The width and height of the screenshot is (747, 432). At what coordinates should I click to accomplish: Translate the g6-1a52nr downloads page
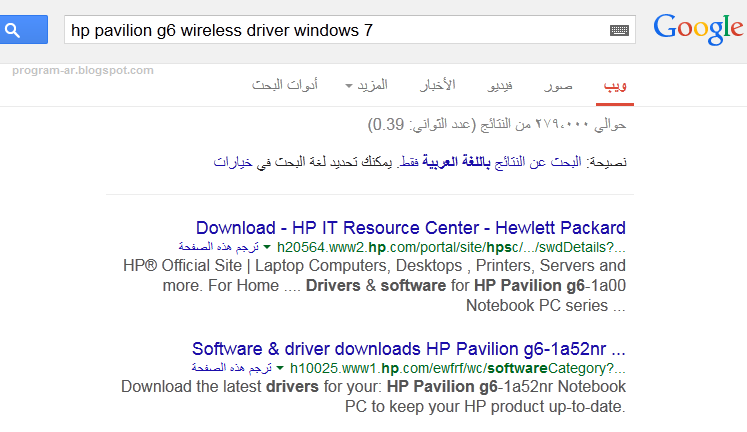click(232, 368)
